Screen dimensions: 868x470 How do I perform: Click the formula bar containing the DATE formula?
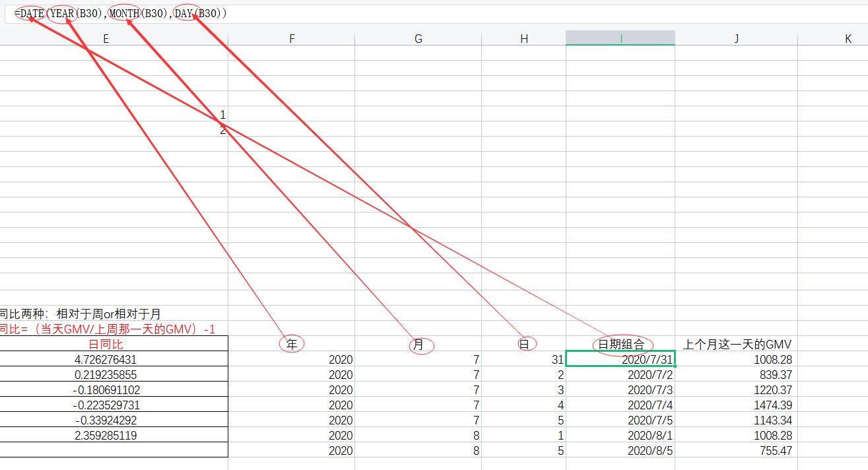(436, 13)
